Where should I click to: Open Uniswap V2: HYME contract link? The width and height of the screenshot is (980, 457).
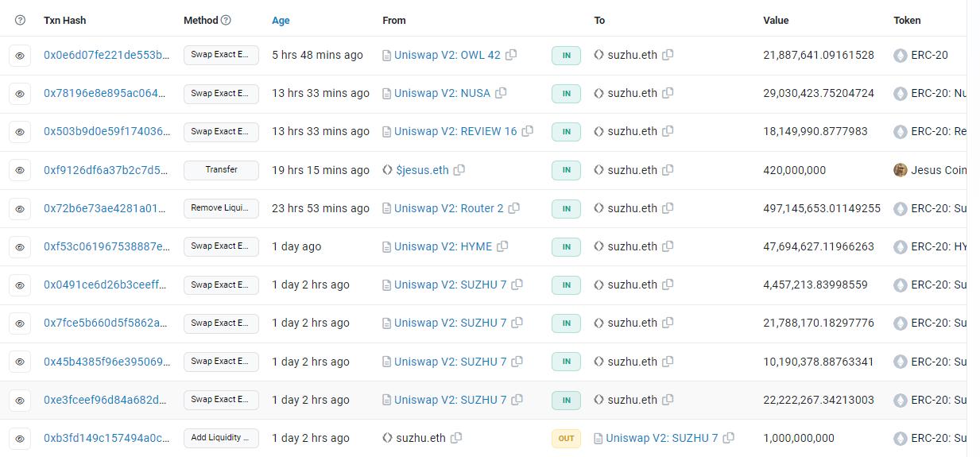pos(444,246)
